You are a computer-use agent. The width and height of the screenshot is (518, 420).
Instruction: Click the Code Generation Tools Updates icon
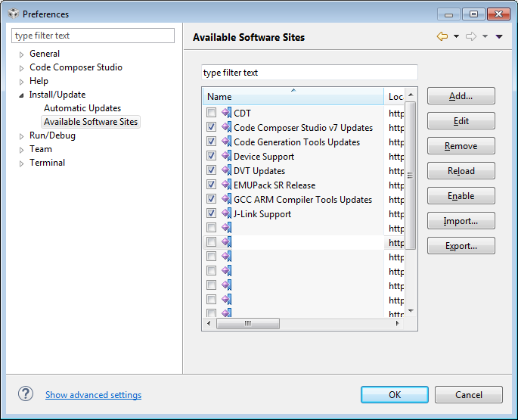227,142
